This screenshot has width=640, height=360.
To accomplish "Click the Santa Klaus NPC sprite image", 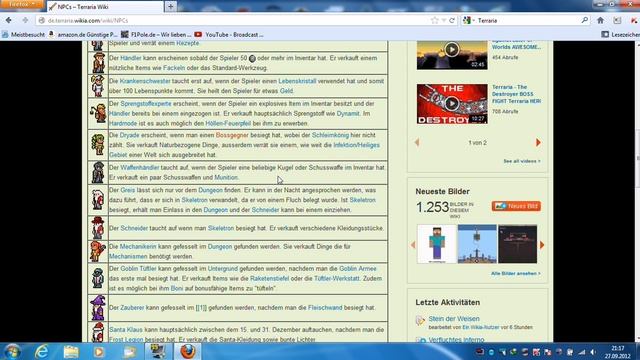I will (x=98, y=332).
